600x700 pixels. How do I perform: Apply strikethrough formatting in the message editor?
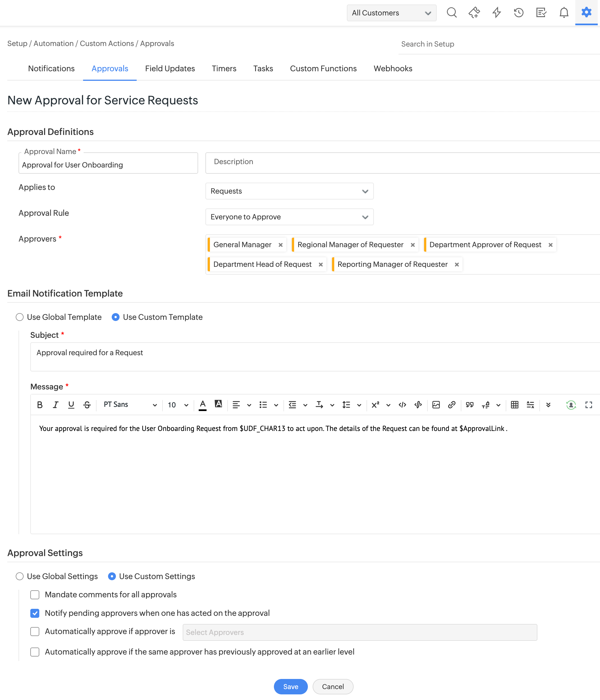87,405
